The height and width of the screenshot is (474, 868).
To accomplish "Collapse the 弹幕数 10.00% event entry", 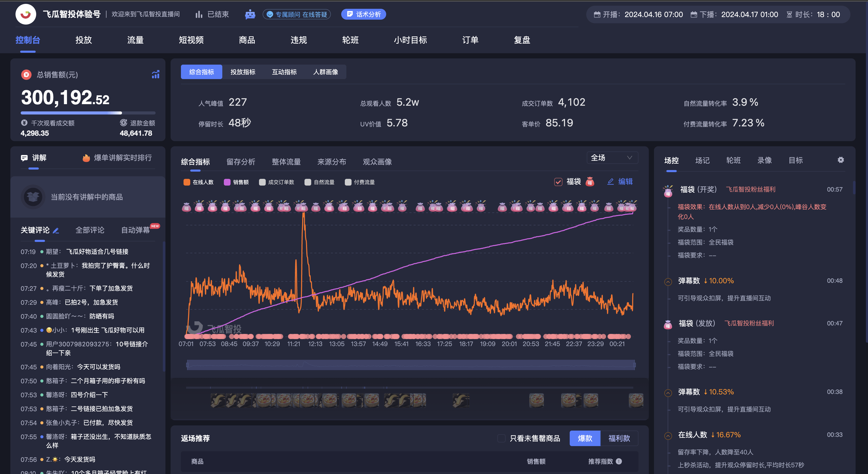I will [668, 282].
